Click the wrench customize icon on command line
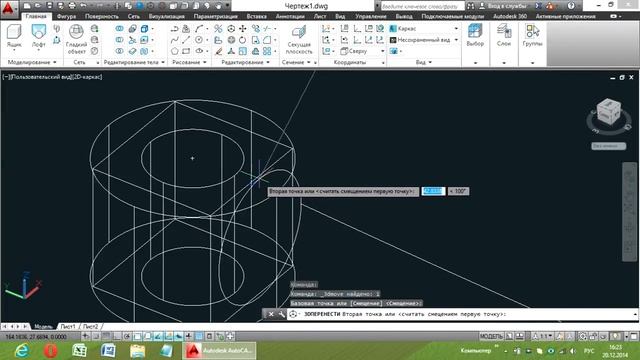 (x=281, y=314)
